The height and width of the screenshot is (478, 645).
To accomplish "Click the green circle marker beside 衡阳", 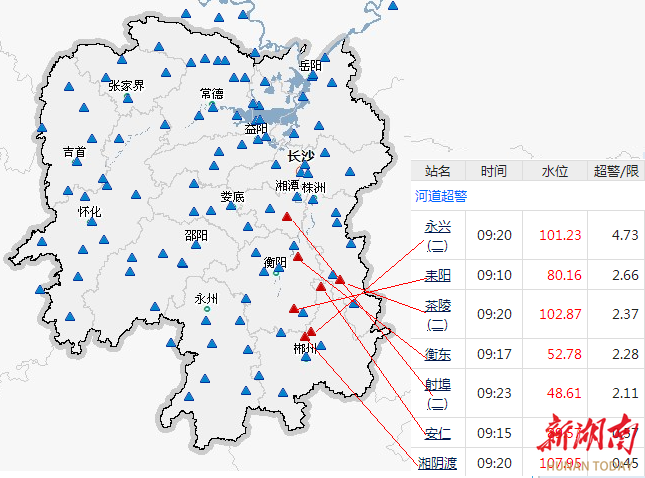I will [x=277, y=272].
